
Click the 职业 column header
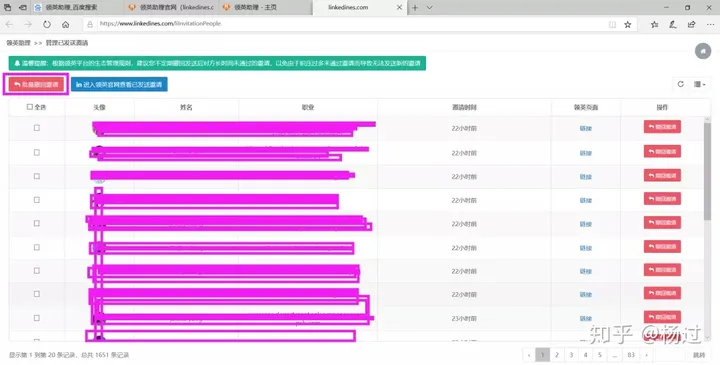(x=308, y=107)
